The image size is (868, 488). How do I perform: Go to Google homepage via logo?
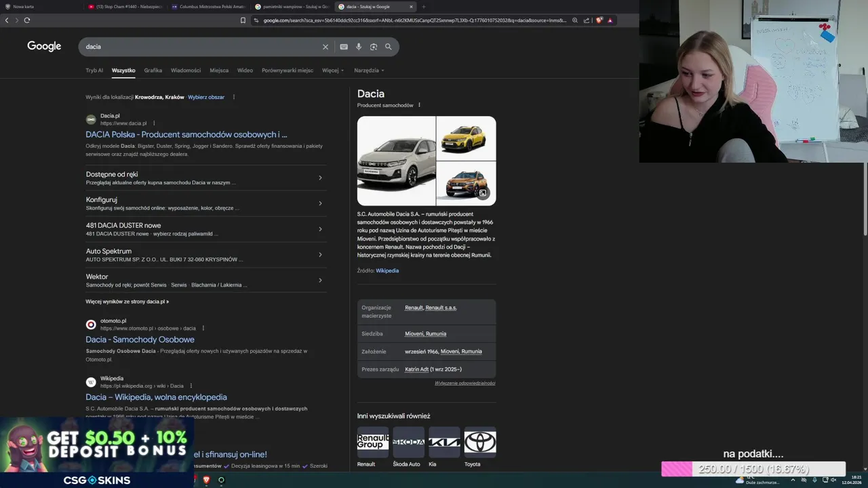(44, 46)
